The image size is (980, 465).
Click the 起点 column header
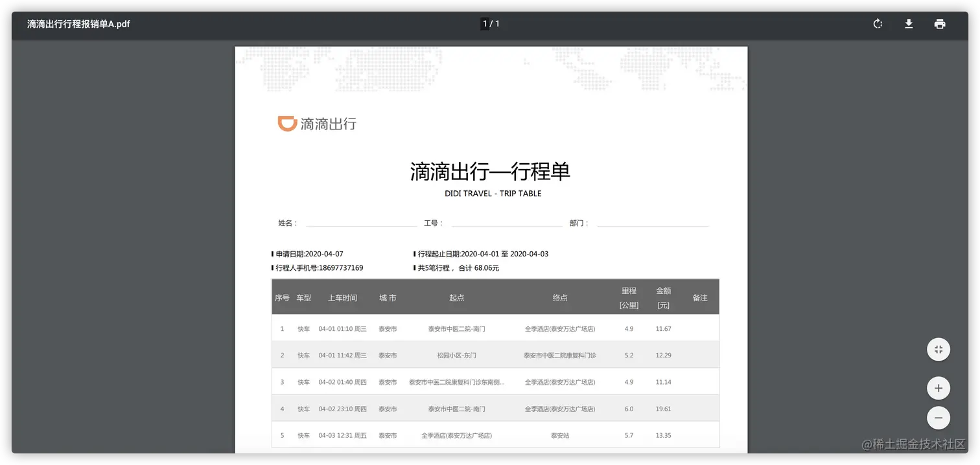tap(456, 298)
